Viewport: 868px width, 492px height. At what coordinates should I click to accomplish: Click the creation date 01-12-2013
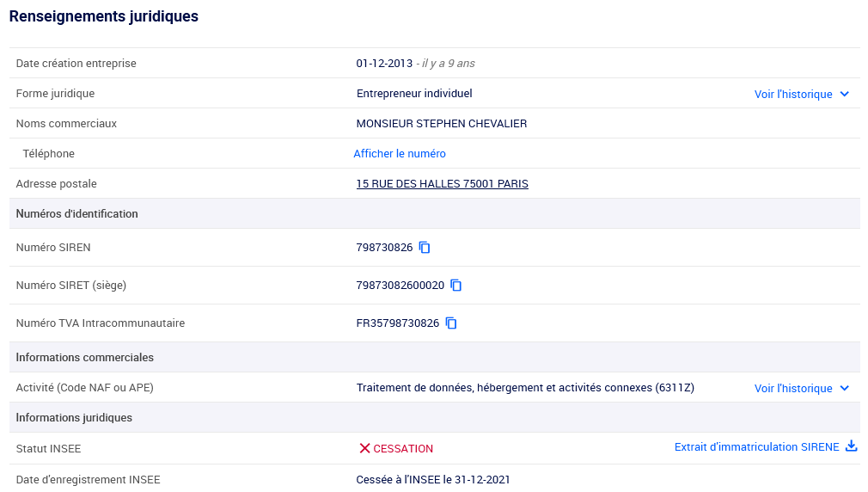[383, 64]
